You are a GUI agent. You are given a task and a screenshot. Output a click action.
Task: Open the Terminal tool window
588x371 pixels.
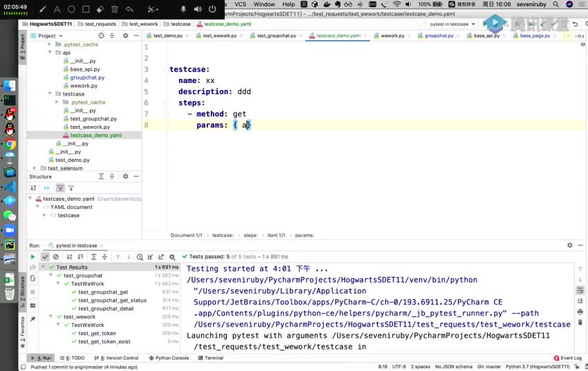211,358
